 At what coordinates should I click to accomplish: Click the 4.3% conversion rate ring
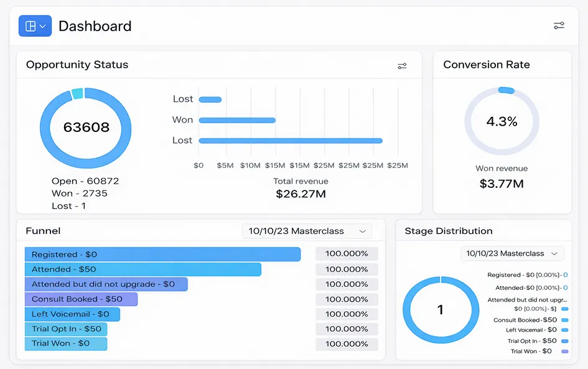[502, 121]
